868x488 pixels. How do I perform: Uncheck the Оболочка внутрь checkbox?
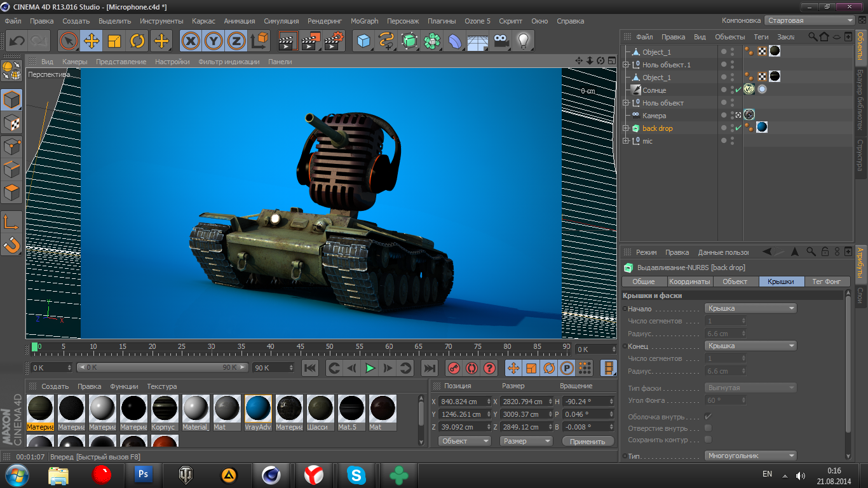(x=708, y=417)
